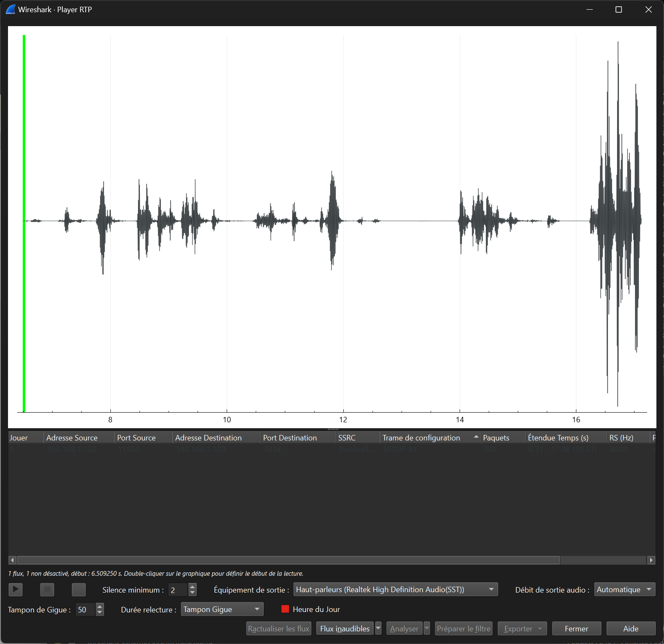The height and width of the screenshot is (644, 664).
Task: Close the dialog with Fermer
Action: coord(576,628)
